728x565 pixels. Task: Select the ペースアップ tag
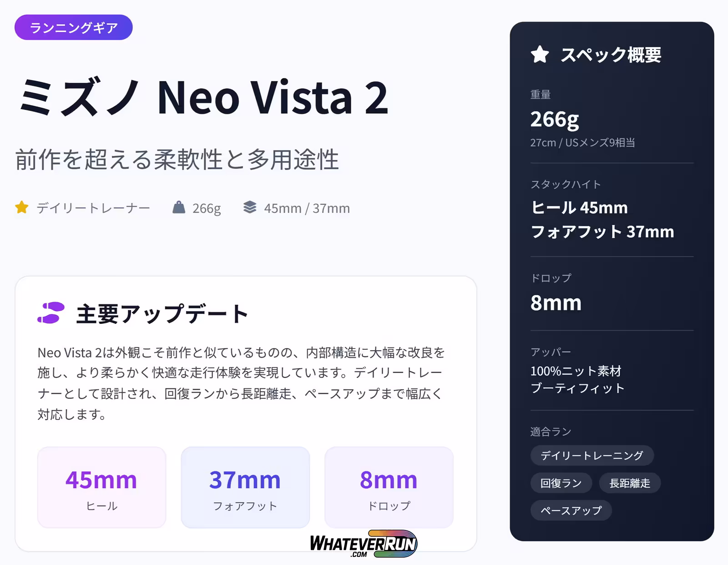pyautogui.click(x=571, y=510)
